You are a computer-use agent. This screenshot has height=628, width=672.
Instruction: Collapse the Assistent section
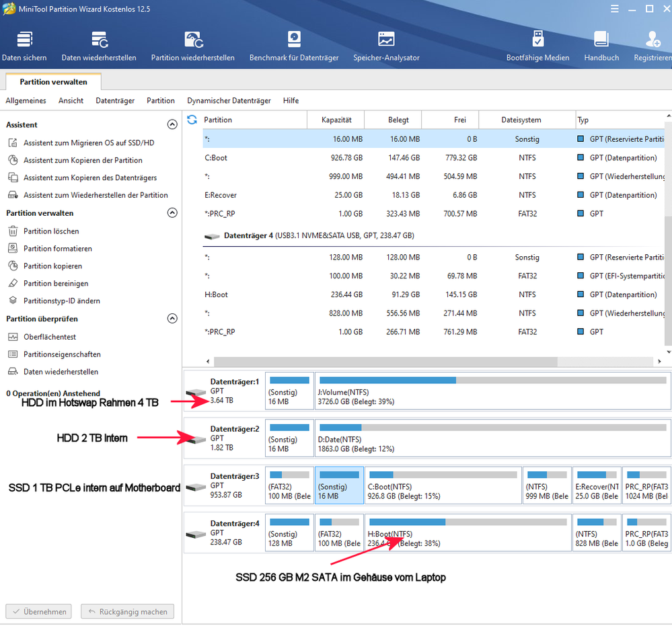[172, 124]
